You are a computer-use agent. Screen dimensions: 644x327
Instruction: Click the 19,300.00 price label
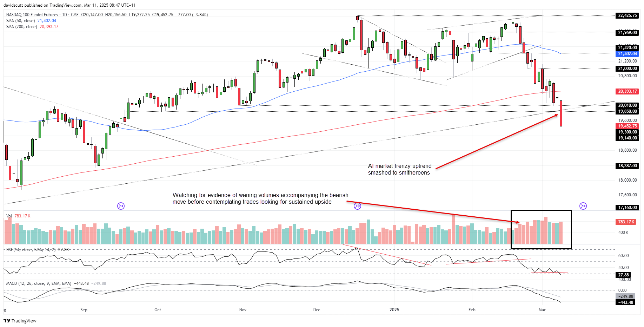[x=628, y=132]
